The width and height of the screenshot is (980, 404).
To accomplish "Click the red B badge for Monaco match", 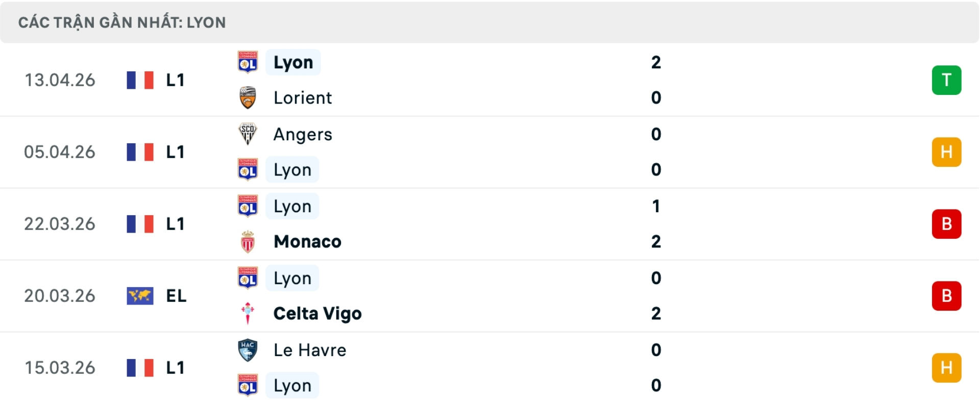I will [x=946, y=224].
